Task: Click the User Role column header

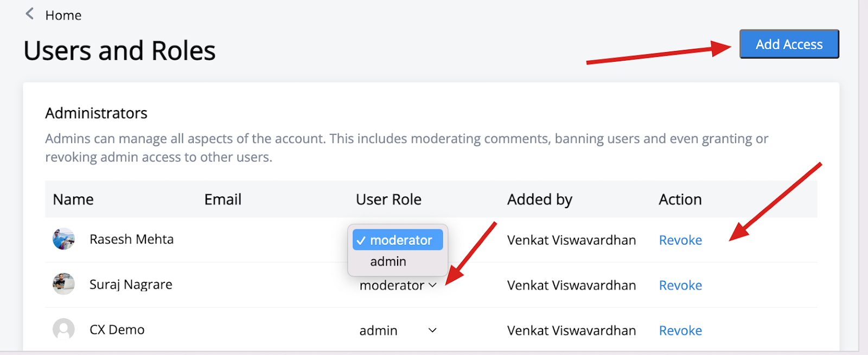Action: coord(388,199)
